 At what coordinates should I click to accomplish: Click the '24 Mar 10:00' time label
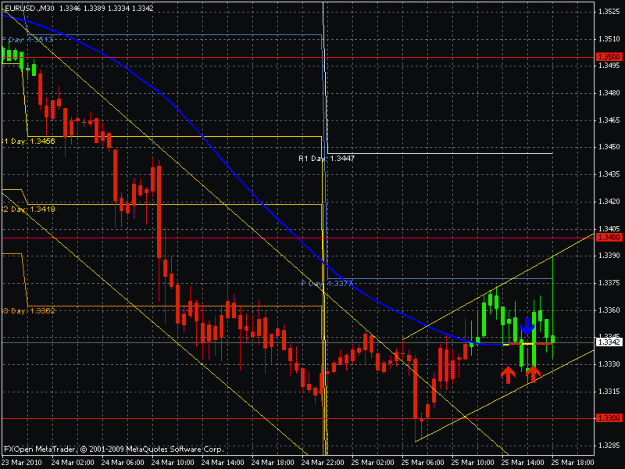click(x=173, y=463)
